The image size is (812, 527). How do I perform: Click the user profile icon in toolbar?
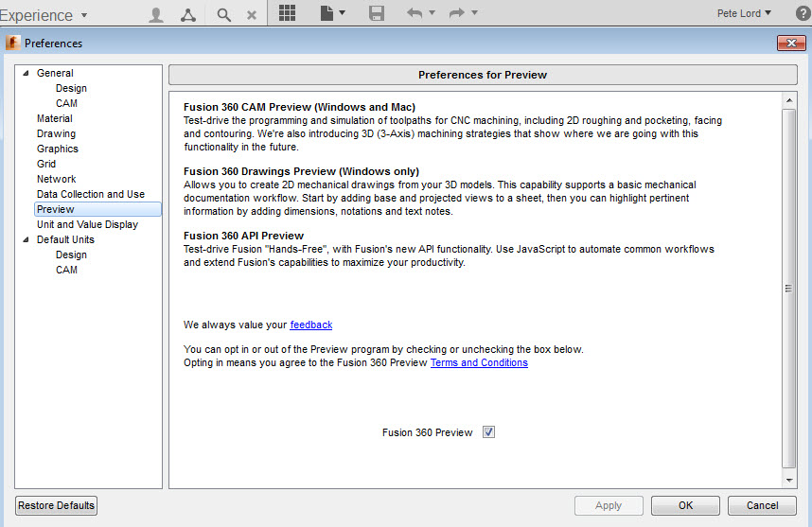pos(156,14)
